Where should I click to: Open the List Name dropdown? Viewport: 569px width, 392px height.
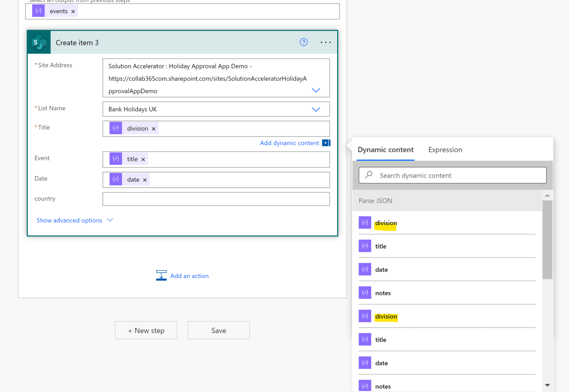(316, 109)
